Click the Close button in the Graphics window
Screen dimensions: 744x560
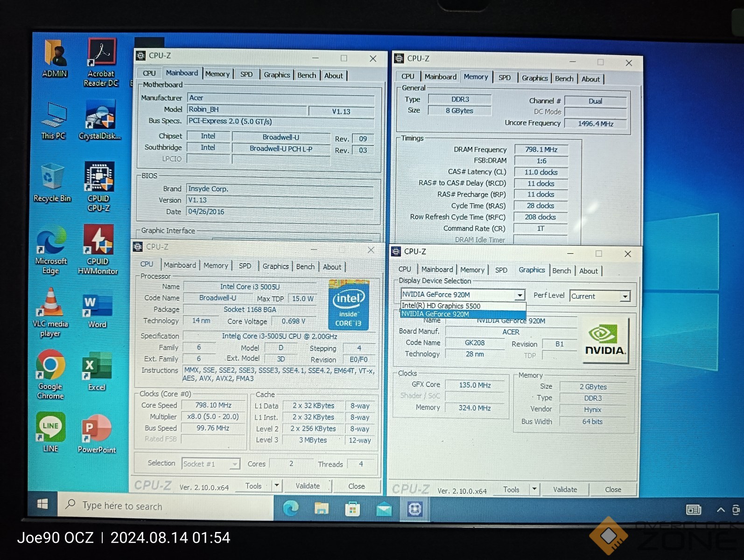(613, 490)
